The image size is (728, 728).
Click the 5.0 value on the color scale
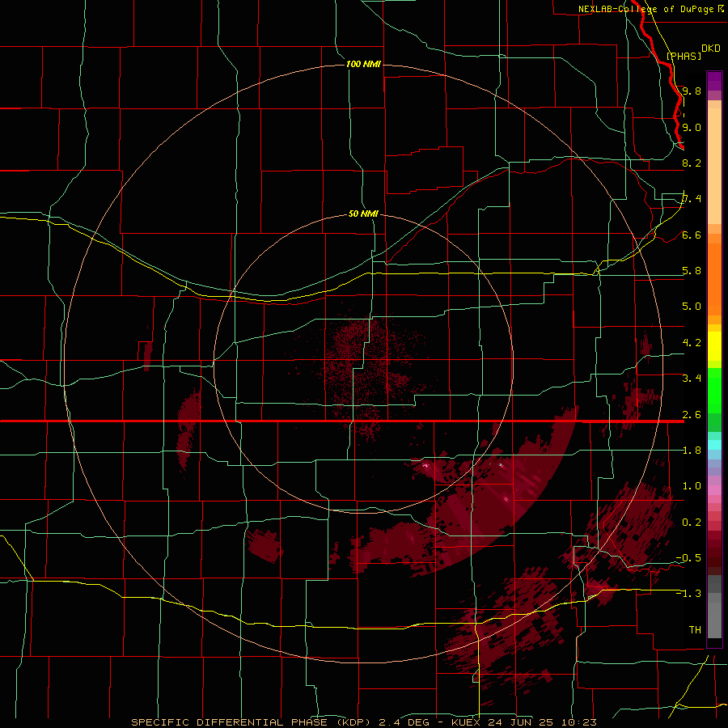692,307
